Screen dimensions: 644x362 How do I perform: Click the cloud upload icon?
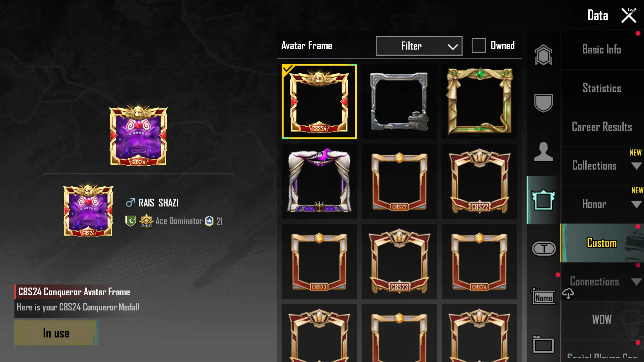click(x=568, y=293)
